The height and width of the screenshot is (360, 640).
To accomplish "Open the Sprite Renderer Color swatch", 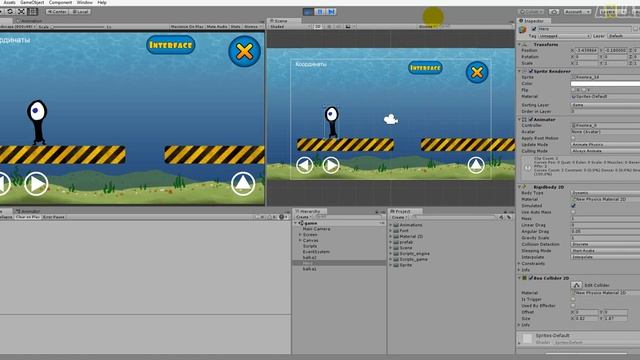I will pos(605,83).
